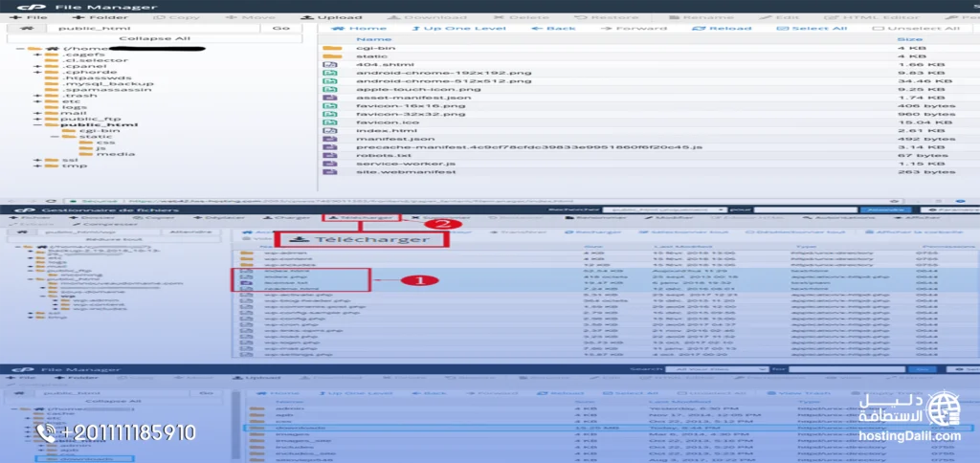The height and width of the screenshot is (463, 980).
Task: Click Copier in the French file manager toolbar
Action: pos(152,217)
